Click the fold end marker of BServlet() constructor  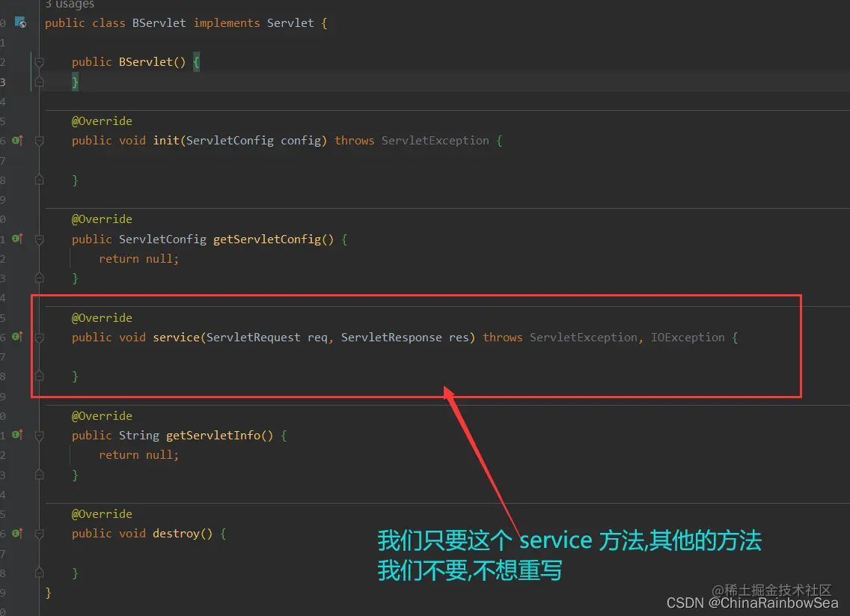pos(39,82)
